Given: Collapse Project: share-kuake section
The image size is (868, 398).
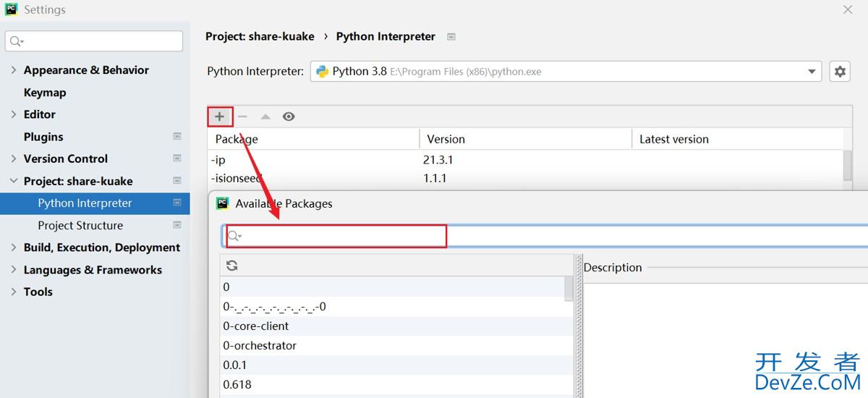Looking at the screenshot, I should point(14,181).
